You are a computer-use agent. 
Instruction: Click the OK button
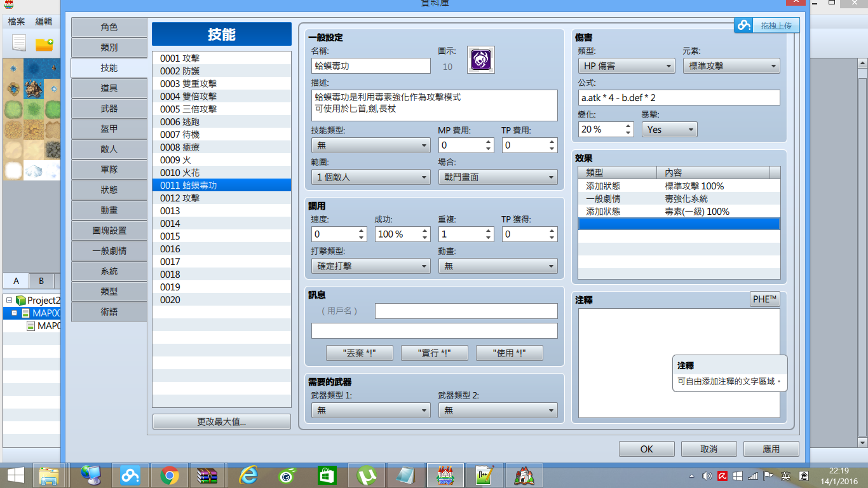pos(646,449)
